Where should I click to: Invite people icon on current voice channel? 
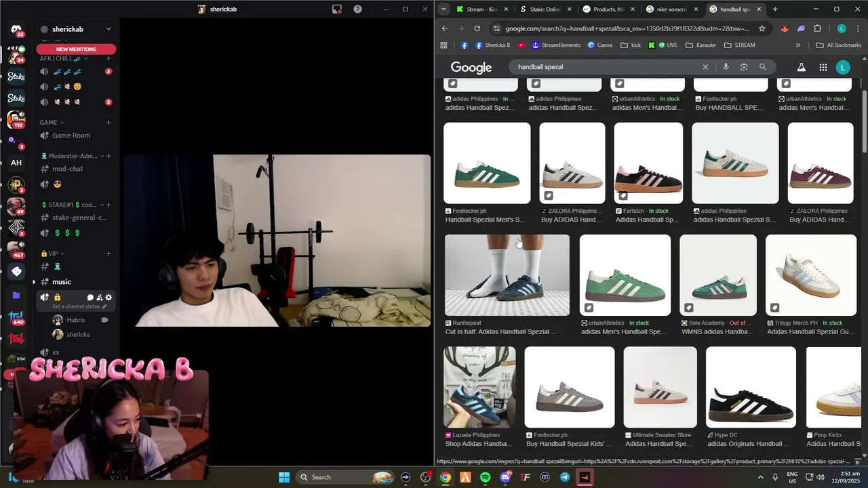pos(99,297)
